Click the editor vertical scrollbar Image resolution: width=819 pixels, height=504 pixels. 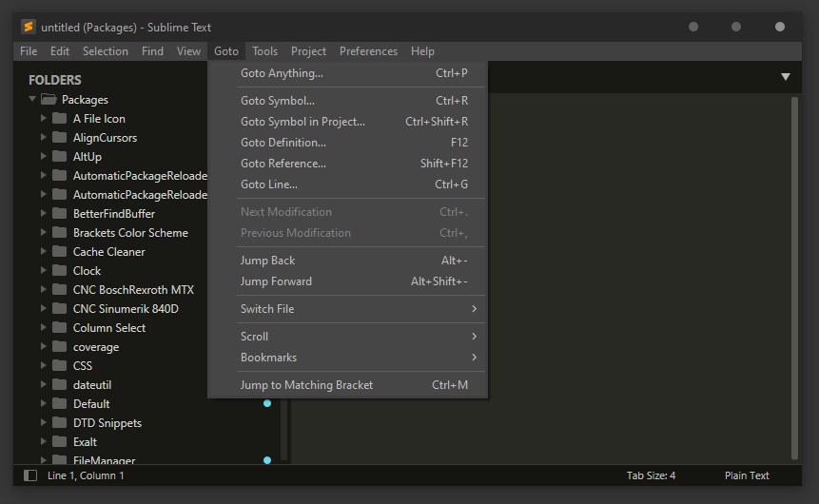click(x=795, y=276)
